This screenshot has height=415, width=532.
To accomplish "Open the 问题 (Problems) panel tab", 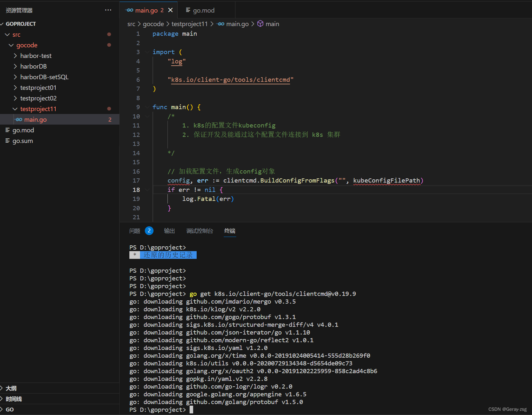I will (135, 231).
